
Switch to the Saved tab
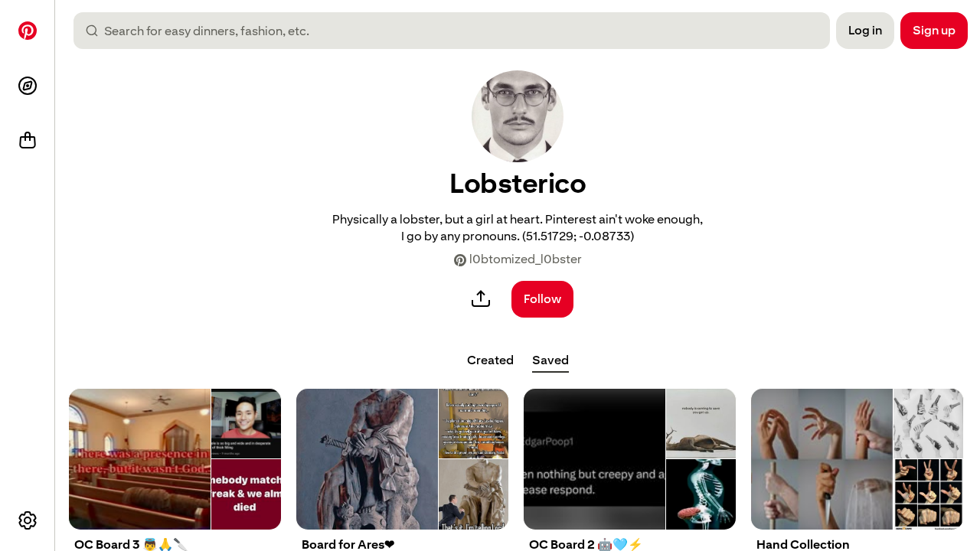[550, 360]
